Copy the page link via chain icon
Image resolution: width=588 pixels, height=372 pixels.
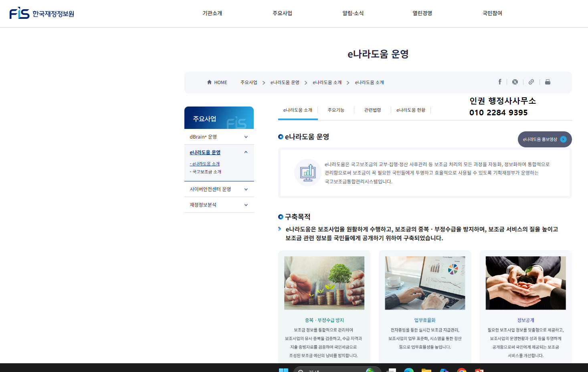click(531, 82)
